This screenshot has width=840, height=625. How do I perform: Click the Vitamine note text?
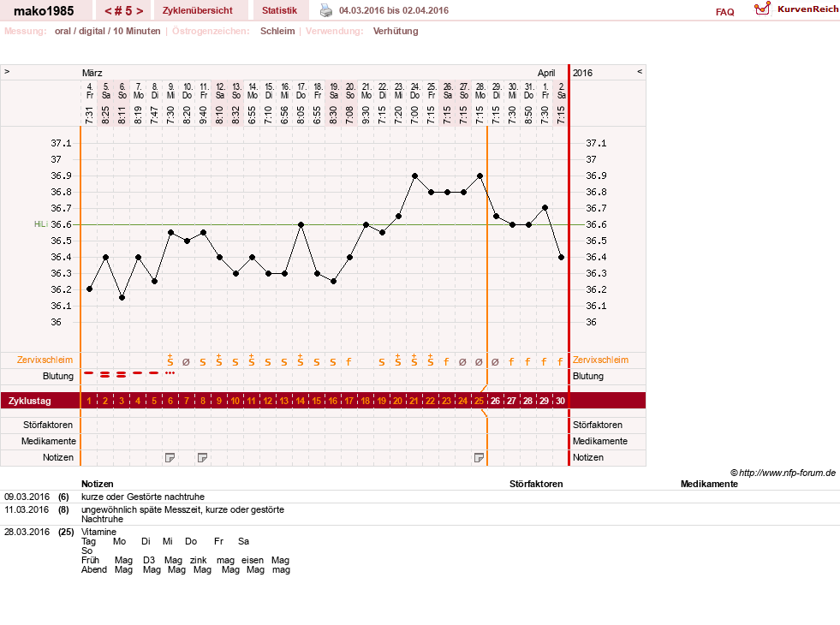98,532
